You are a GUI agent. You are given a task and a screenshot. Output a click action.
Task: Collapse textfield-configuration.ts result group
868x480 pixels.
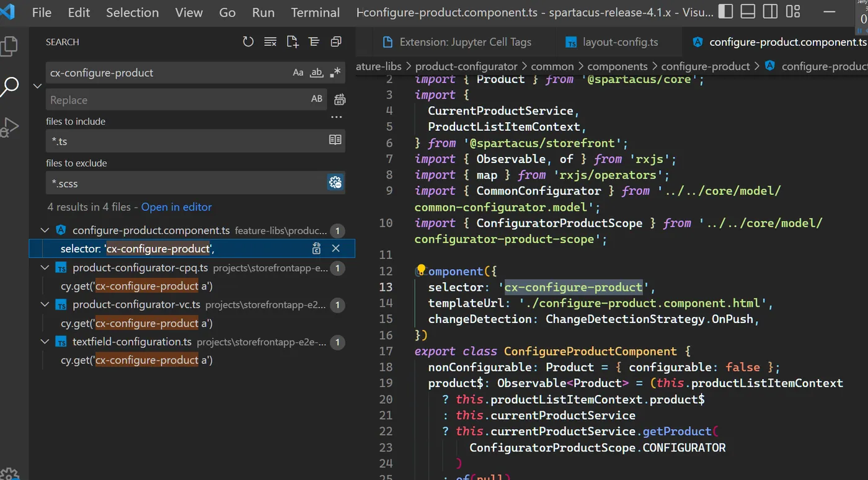44,342
